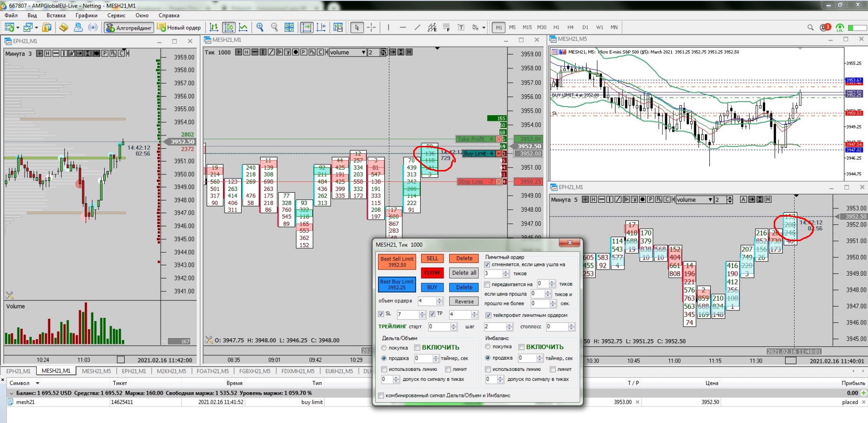The image size is (868, 423).
Task: Uncheck 'отменяется, если цена ушла на' checkbox
Action: pos(487,264)
